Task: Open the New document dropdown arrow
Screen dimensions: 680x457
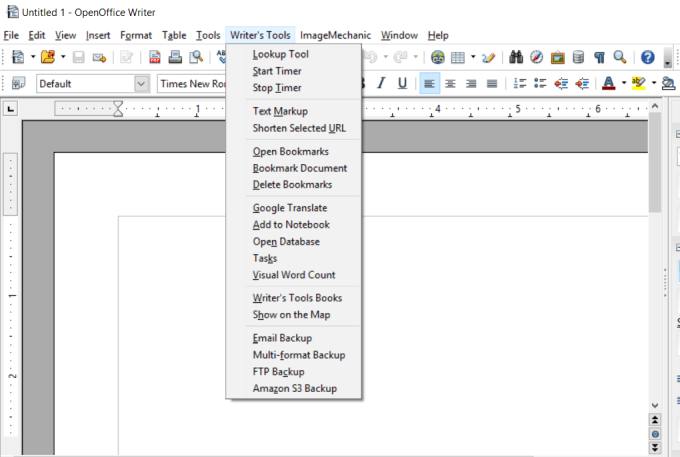Action: 33,57
